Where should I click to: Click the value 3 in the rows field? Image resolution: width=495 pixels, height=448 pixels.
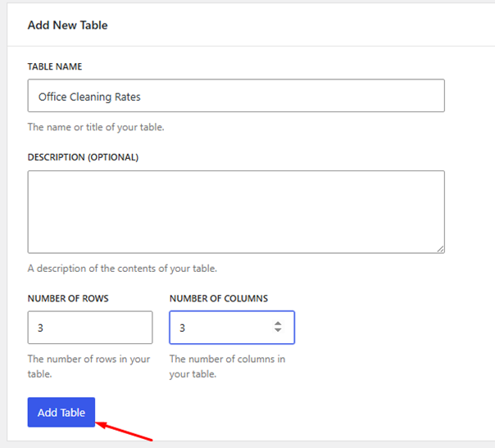click(41, 328)
